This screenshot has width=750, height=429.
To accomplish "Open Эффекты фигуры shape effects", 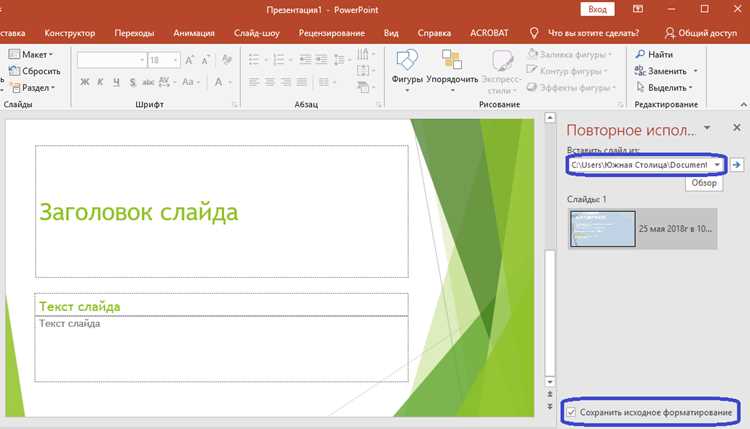I will tap(571, 88).
